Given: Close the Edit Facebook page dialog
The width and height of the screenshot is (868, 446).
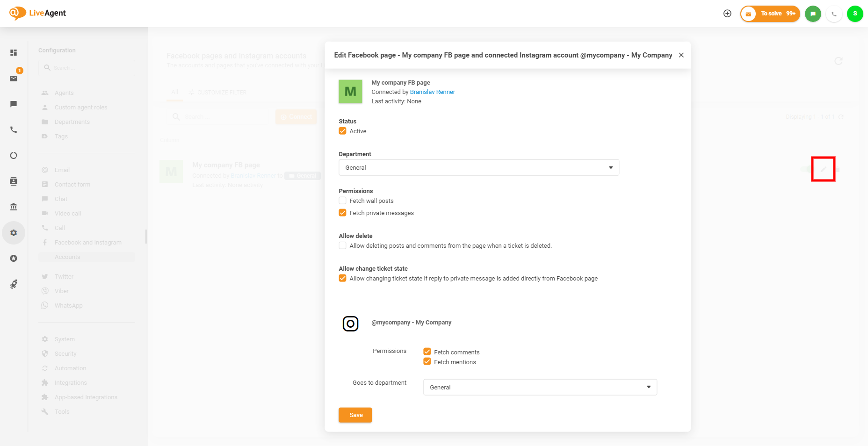Looking at the screenshot, I should pyautogui.click(x=681, y=55).
